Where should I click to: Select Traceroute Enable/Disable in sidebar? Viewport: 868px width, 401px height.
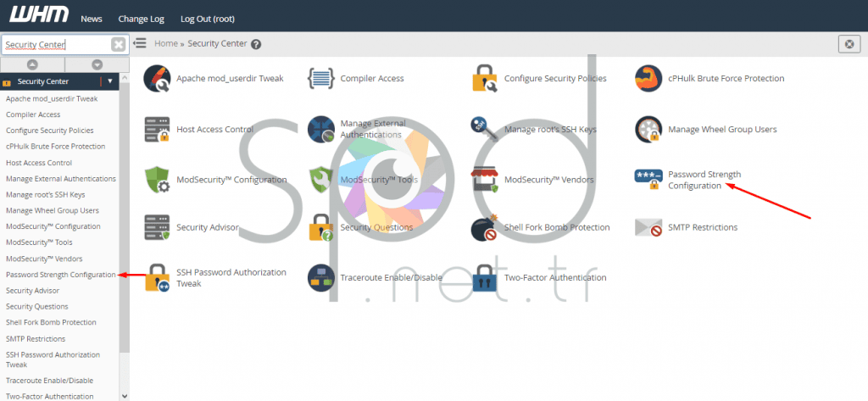(49, 381)
